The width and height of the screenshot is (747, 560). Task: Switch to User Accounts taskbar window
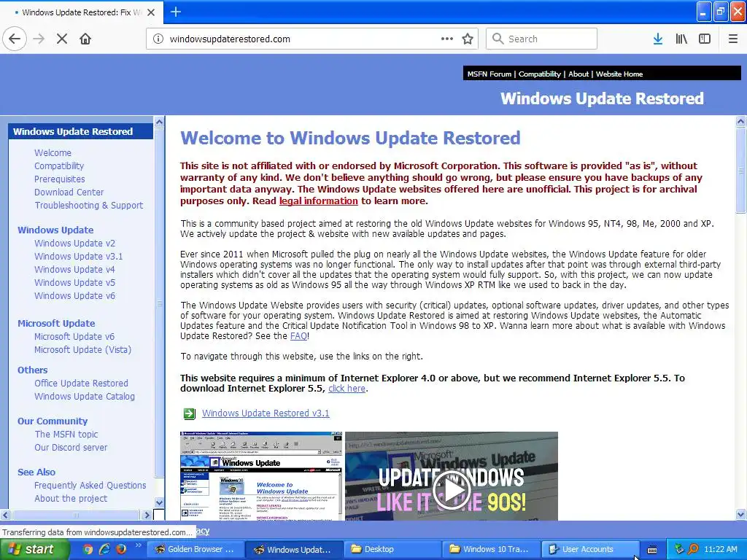point(589,550)
